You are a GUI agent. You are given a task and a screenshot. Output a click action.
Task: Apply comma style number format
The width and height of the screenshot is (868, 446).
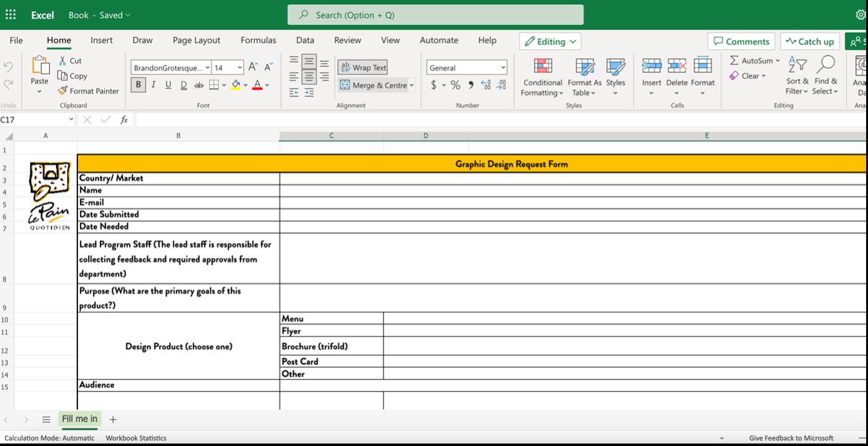[x=471, y=85]
